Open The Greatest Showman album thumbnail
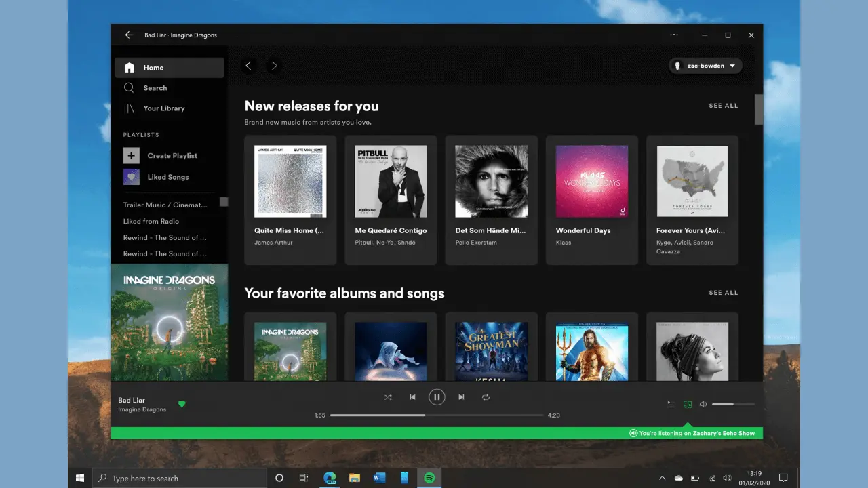Image resolution: width=868 pixels, height=488 pixels. pyautogui.click(x=491, y=351)
